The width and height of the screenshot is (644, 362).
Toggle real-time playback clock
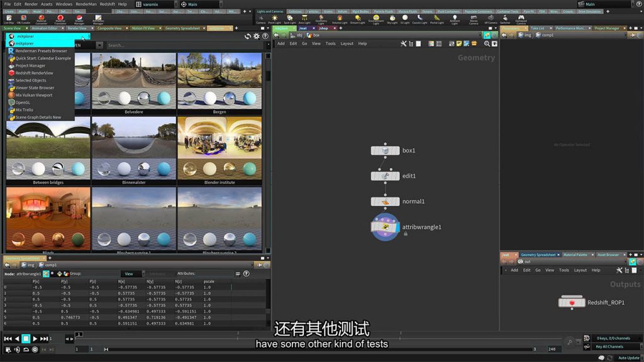[x=35, y=349]
